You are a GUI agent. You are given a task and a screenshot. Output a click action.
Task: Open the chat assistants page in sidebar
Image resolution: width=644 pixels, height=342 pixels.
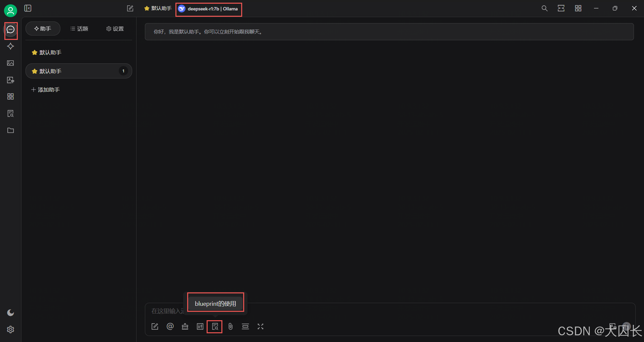click(11, 30)
